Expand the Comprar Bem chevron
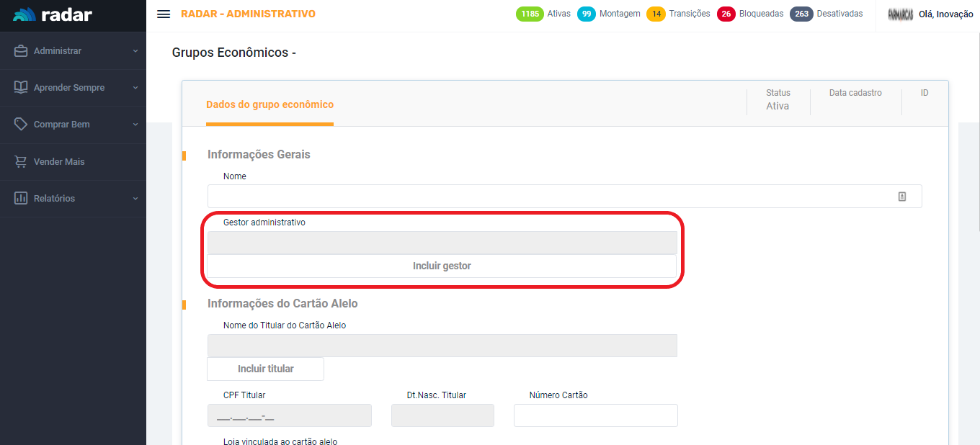 pos(135,125)
